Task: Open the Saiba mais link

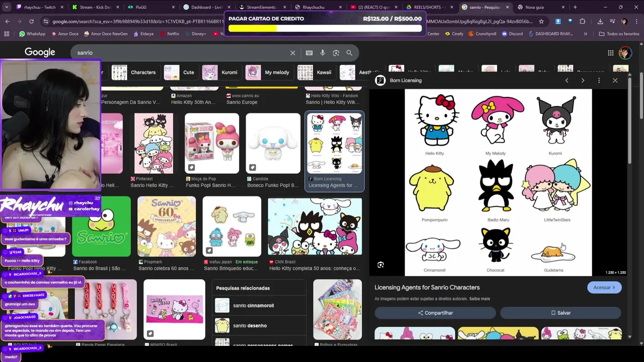Action: 479,299
